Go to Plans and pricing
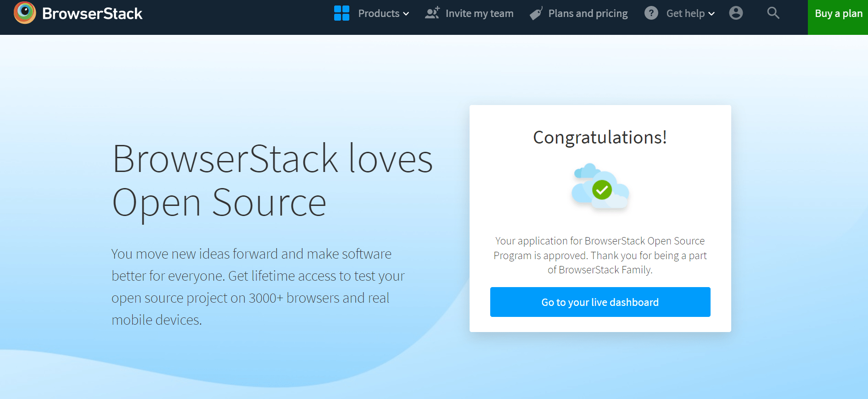The height and width of the screenshot is (399, 868). (588, 14)
